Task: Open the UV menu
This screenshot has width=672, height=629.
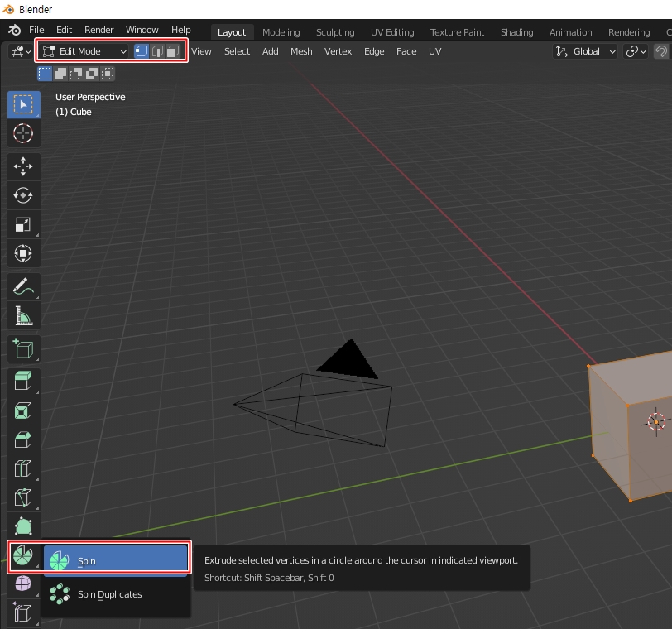Action: pos(435,51)
